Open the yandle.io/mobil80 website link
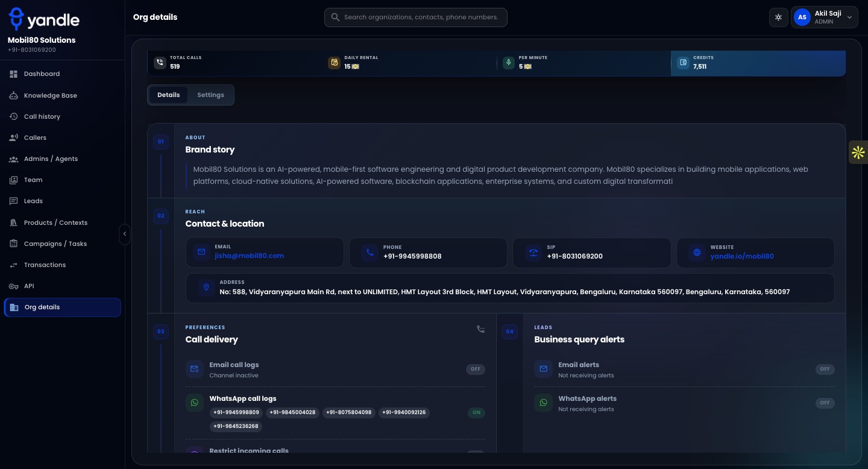Image resolution: width=868 pixels, height=469 pixels. pyautogui.click(x=742, y=256)
